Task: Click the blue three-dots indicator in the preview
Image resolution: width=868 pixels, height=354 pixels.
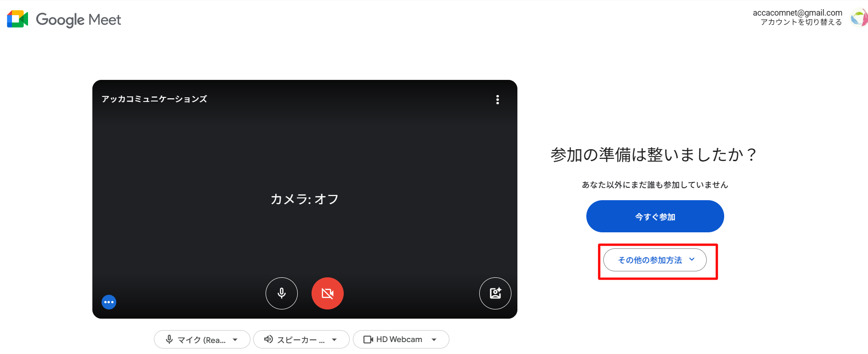Action: 109,302
